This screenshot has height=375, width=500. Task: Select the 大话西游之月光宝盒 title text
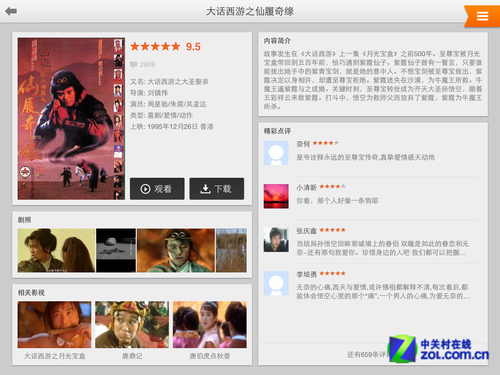pos(54,356)
